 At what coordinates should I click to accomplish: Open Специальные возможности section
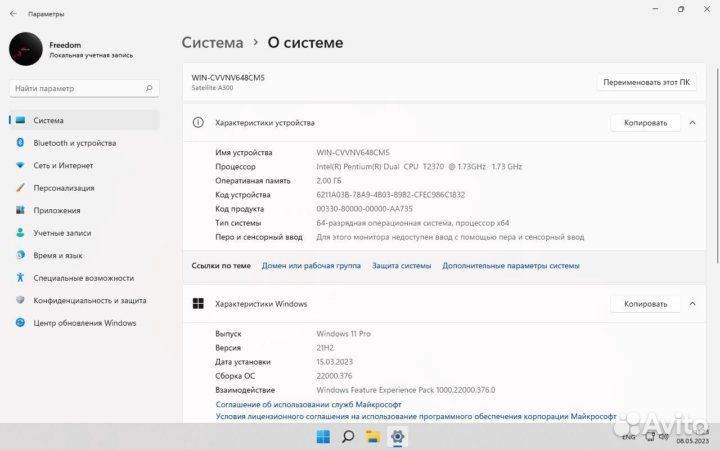click(84, 278)
